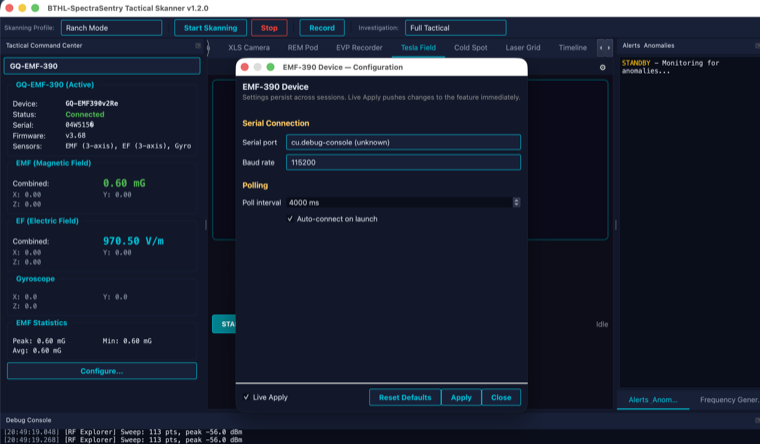
Task: Click Apply in the configuration dialog
Action: click(461, 397)
